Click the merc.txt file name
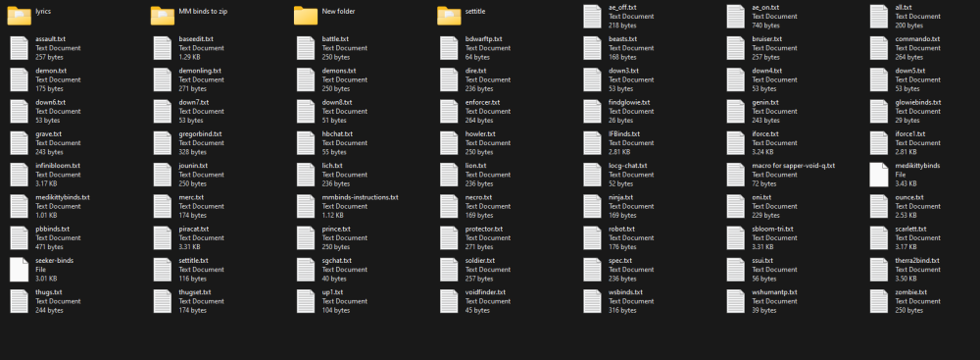980x360 pixels. [191, 197]
